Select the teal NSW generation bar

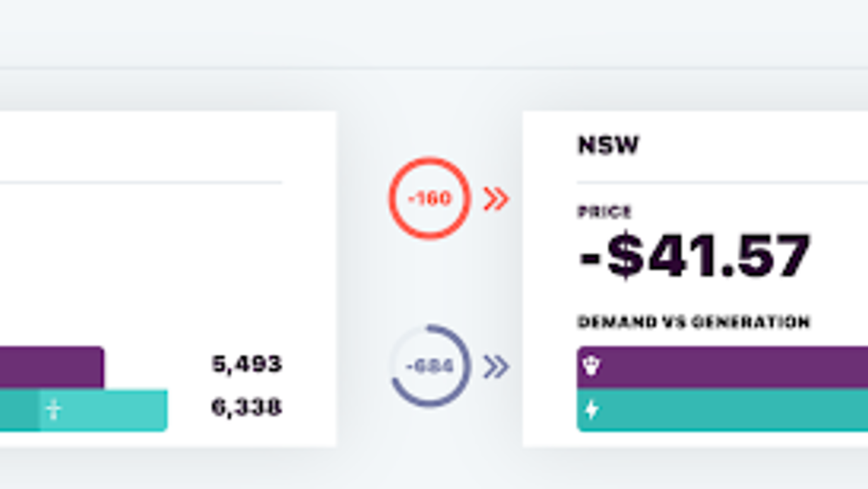tap(722, 410)
